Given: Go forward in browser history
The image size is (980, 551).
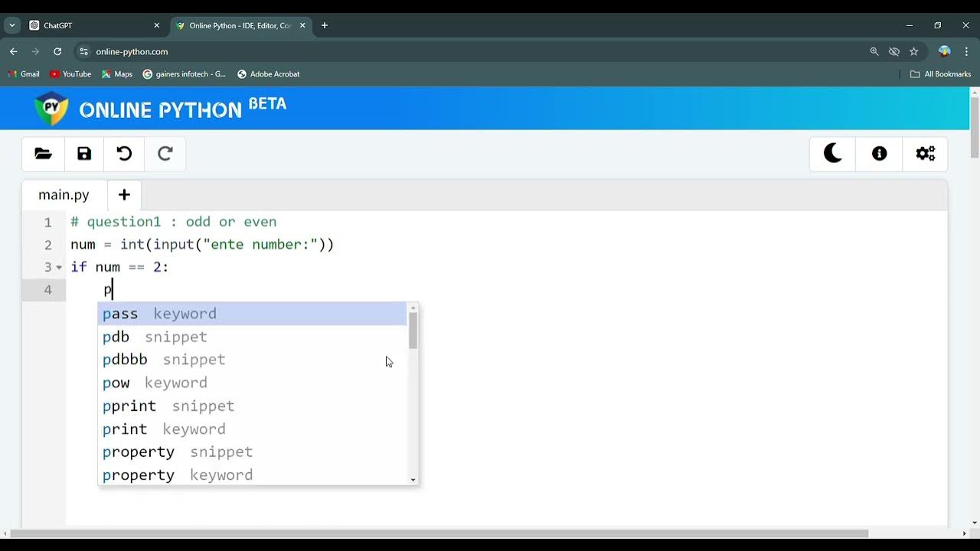Looking at the screenshot, I should pos(35,51).
